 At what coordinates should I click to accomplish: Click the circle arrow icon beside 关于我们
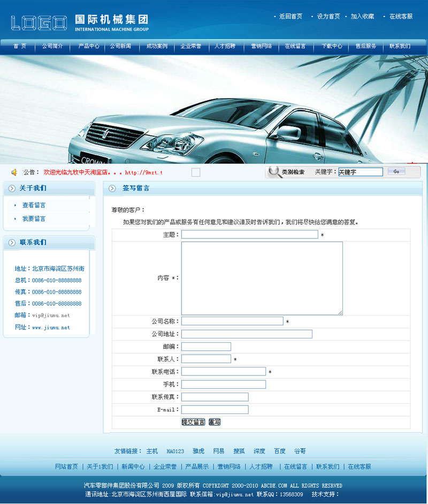[x=12, y=189]
